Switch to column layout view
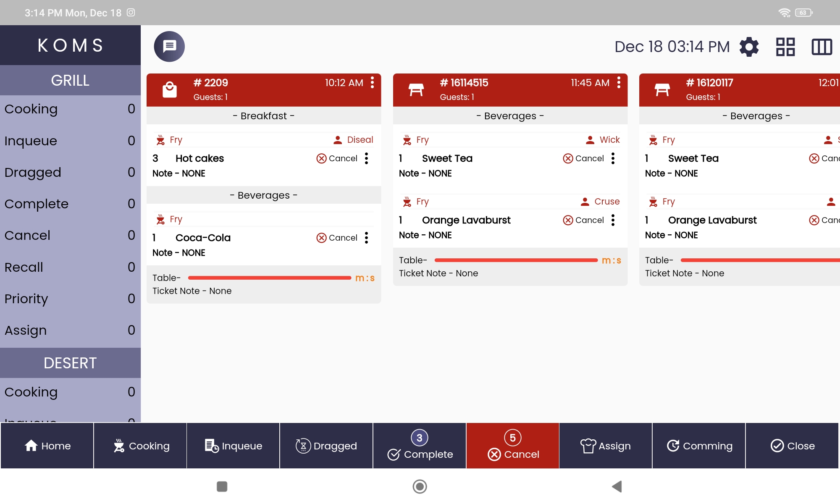The width and height of the screenshot is (840, 504). tap(822, 47)
